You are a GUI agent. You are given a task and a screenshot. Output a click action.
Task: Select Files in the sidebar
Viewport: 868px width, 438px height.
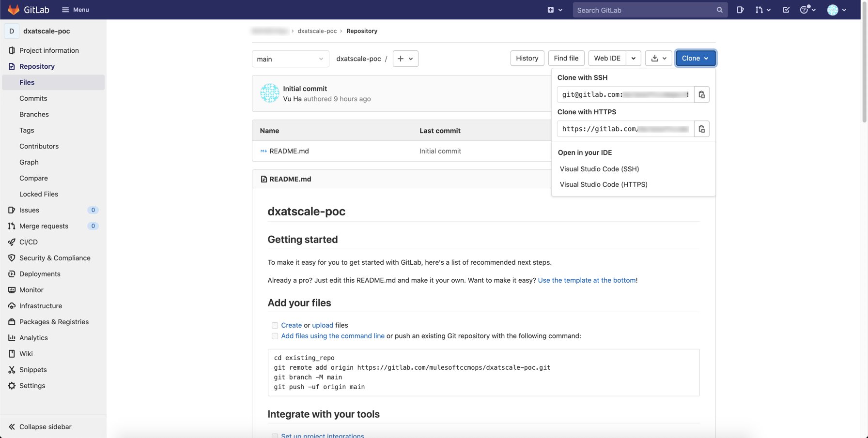[53, 82]
